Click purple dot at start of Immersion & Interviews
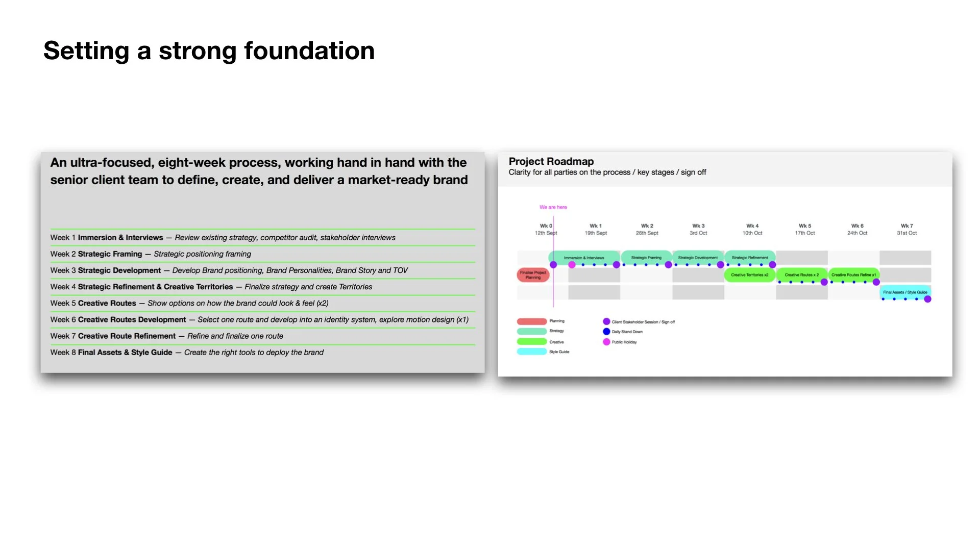Screen dimensions: 980x551 coord(553,265)
